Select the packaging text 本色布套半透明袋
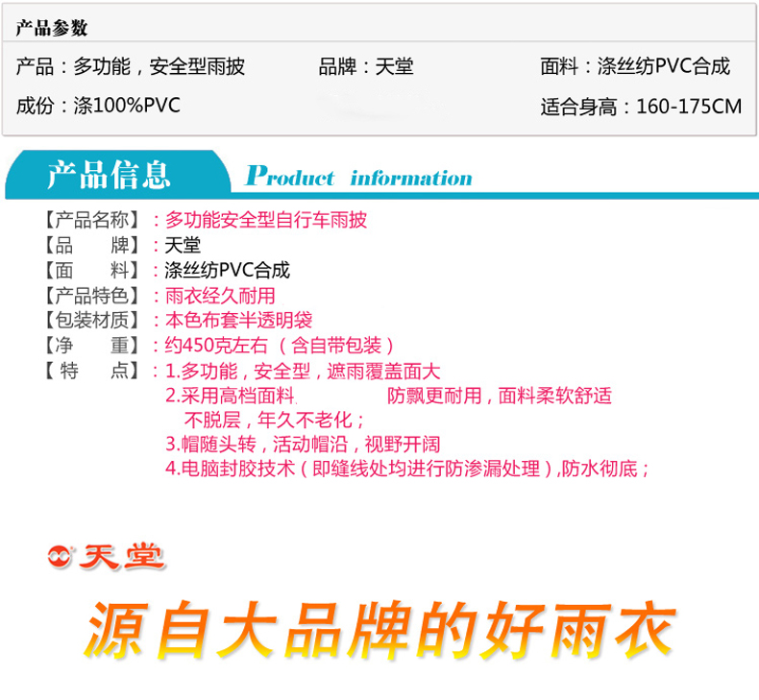The width and height of the screenshot is (759, 700). pyautogui.click(x=238, y=320)
